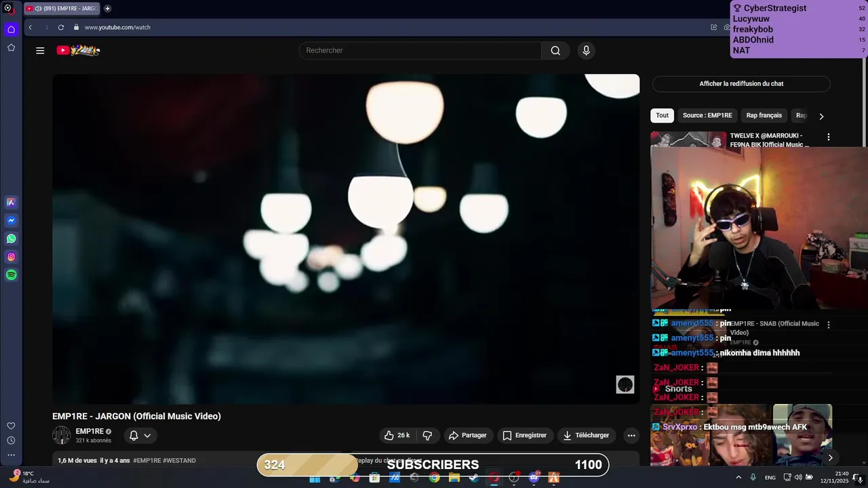This screenshot has width=868, height=488.
Task: Open a new browser tab
Action: (107, 8)
